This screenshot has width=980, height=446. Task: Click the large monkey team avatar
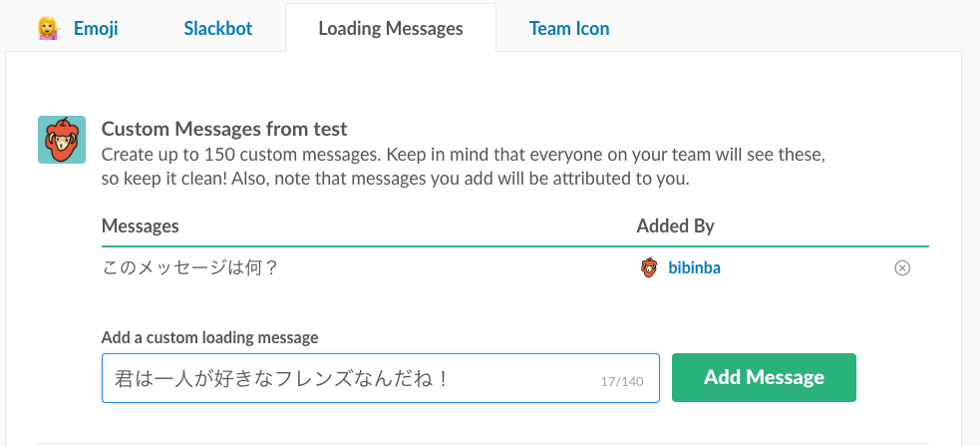pos(62,140)
